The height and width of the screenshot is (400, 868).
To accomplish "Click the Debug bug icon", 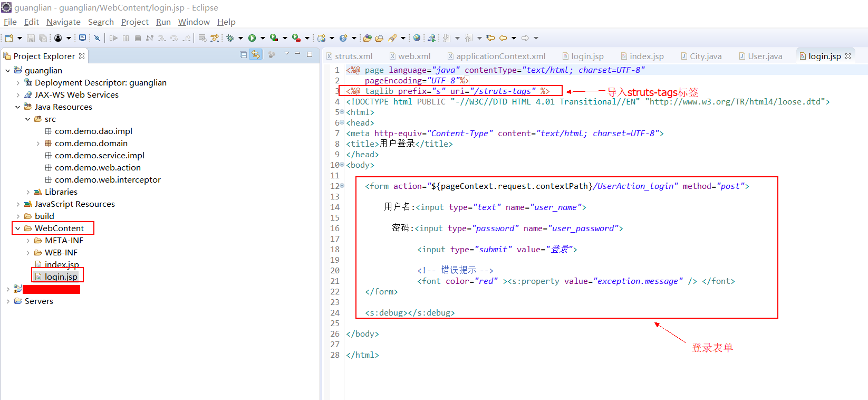I will (230, 38).
